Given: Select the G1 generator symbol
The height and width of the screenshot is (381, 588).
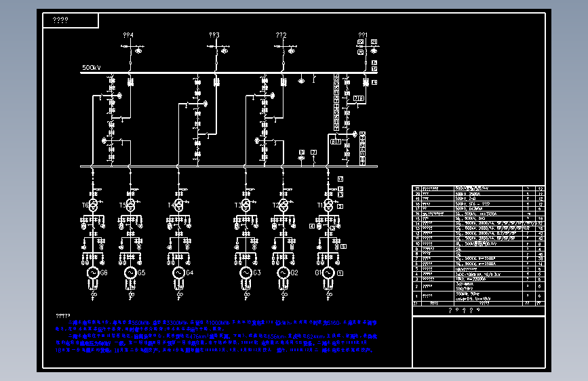Looking at the screenshot, I should [x=328, y=273].
